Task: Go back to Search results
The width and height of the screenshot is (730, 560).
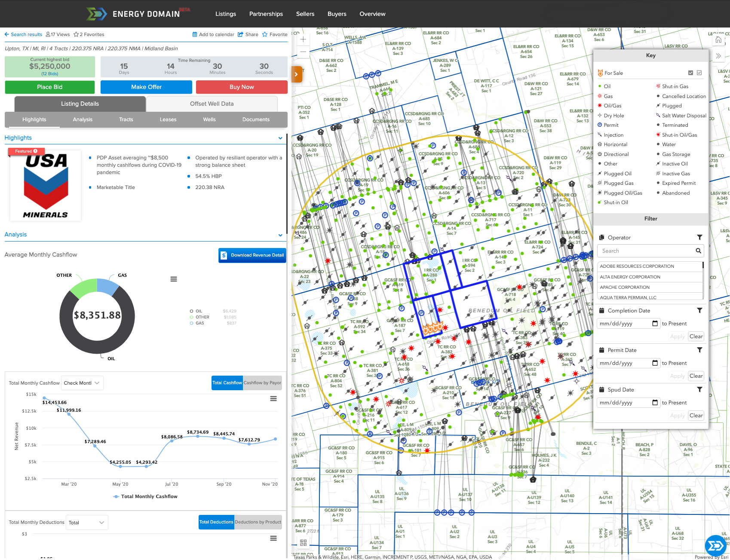Action: 23,34
